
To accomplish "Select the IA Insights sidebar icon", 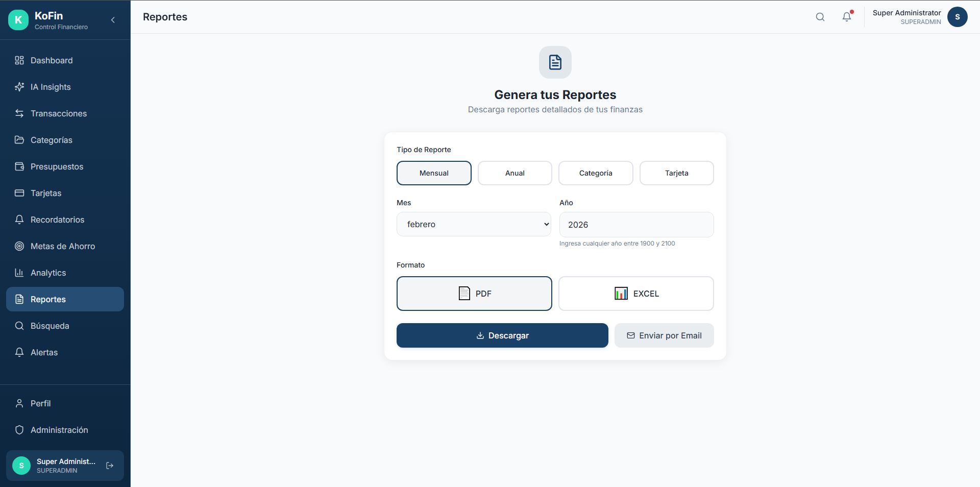I will [x=19, y=87].
